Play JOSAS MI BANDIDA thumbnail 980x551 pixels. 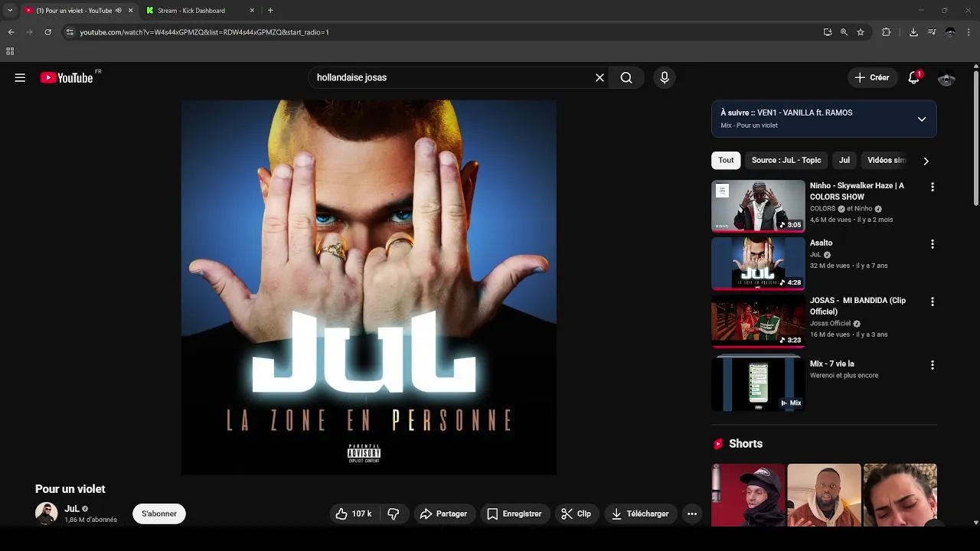[758, 321]
